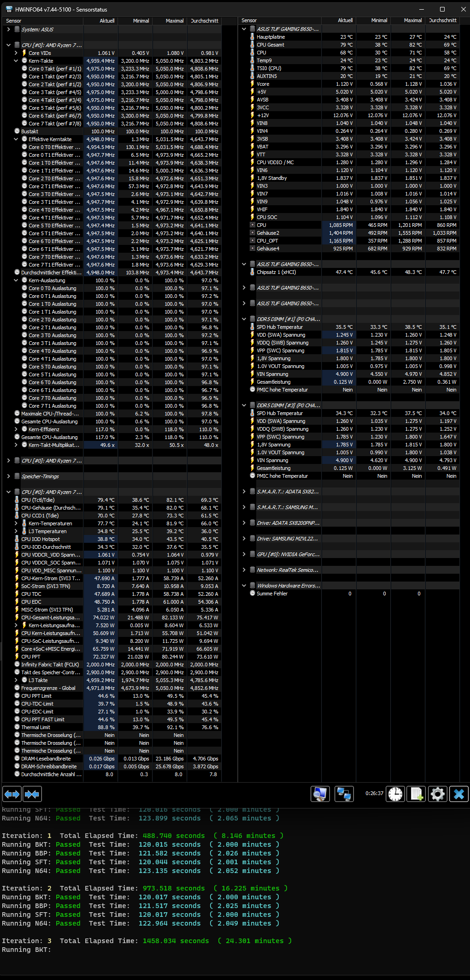Viewport: 470px width, 980px height.
Task: Click Durchschnitt column header in right panel
Action: pos(442,20)
